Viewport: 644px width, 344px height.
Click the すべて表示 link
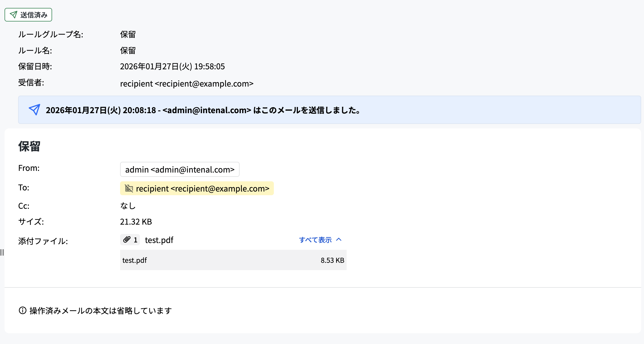(315, 240)
